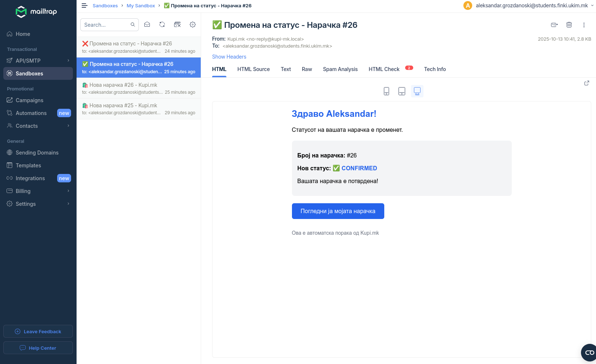Select desktop preview mode

point(417,91)
